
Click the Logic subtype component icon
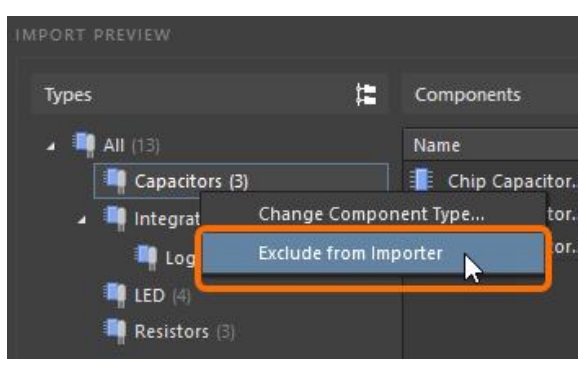pyautogui.click(x=146, y=257)
